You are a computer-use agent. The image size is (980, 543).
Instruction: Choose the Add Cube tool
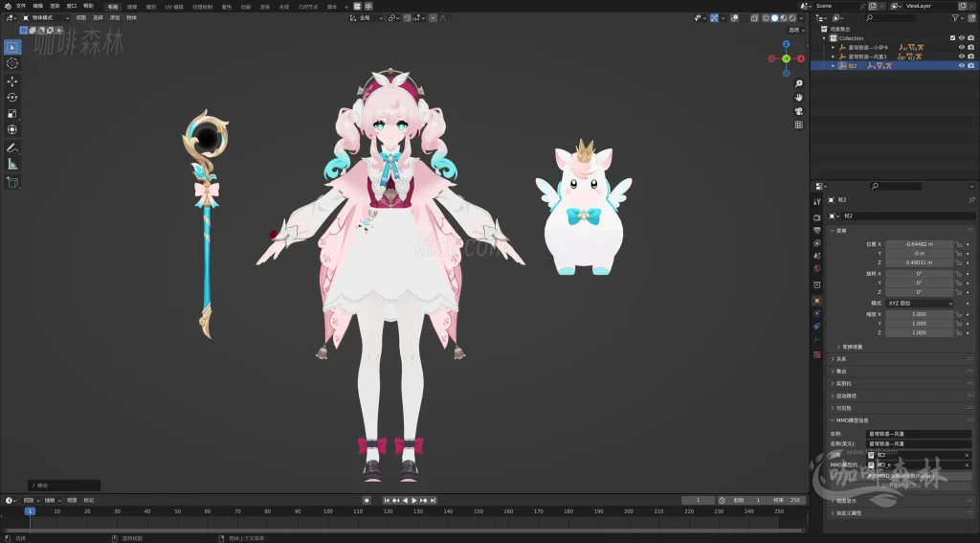(11, 182)
